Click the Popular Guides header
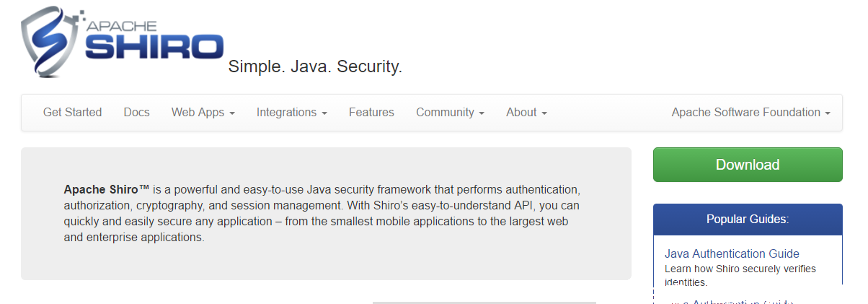 coord(748,219)
